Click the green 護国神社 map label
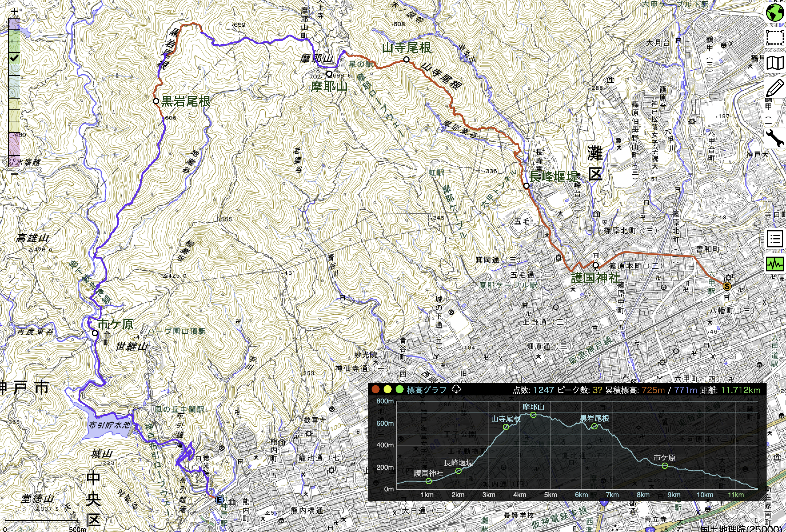Viewport: 786px width, 532px height. 596,278
